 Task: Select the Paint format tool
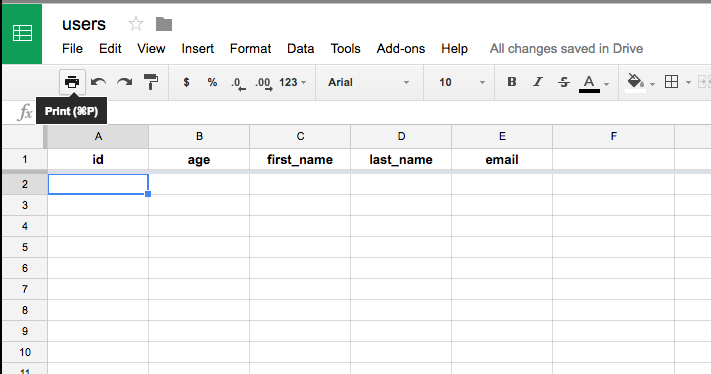(151, 82)
